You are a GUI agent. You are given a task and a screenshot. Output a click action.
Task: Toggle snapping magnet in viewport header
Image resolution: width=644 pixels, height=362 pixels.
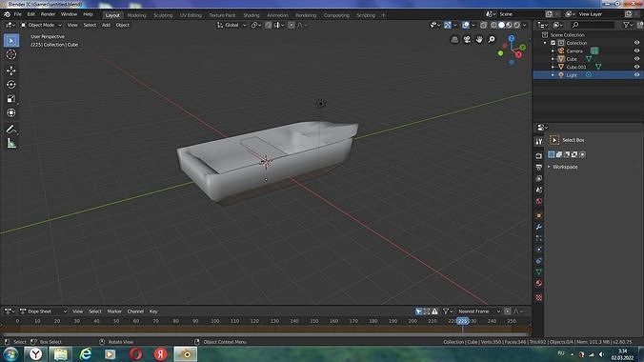coord(269,25)
